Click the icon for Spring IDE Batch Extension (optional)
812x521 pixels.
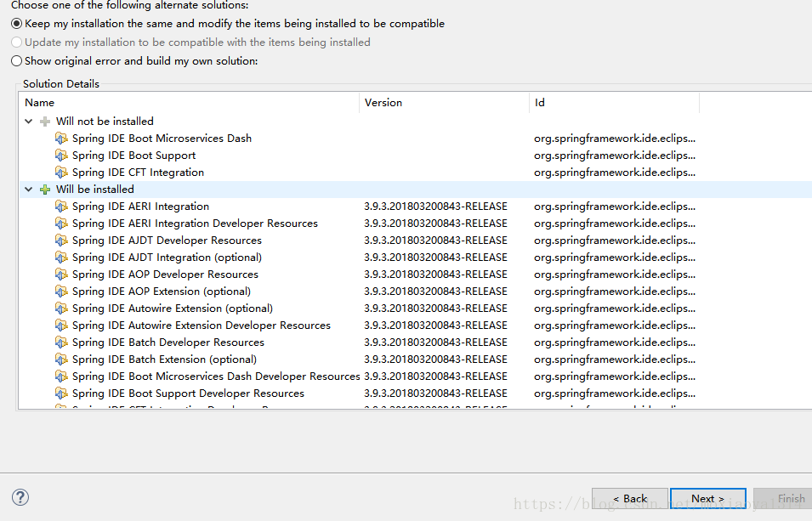pos(61,360)
